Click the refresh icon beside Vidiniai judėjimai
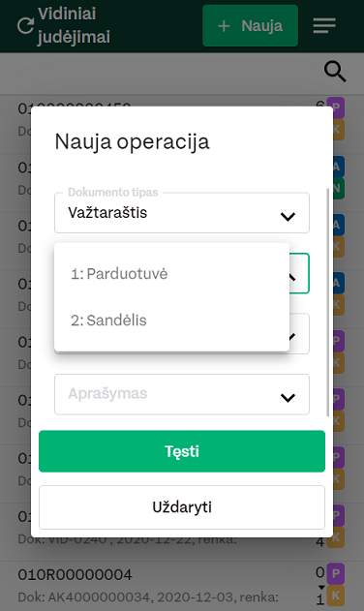Image resolution: width=364 pixels, height=611 pixels. [25, 26]
